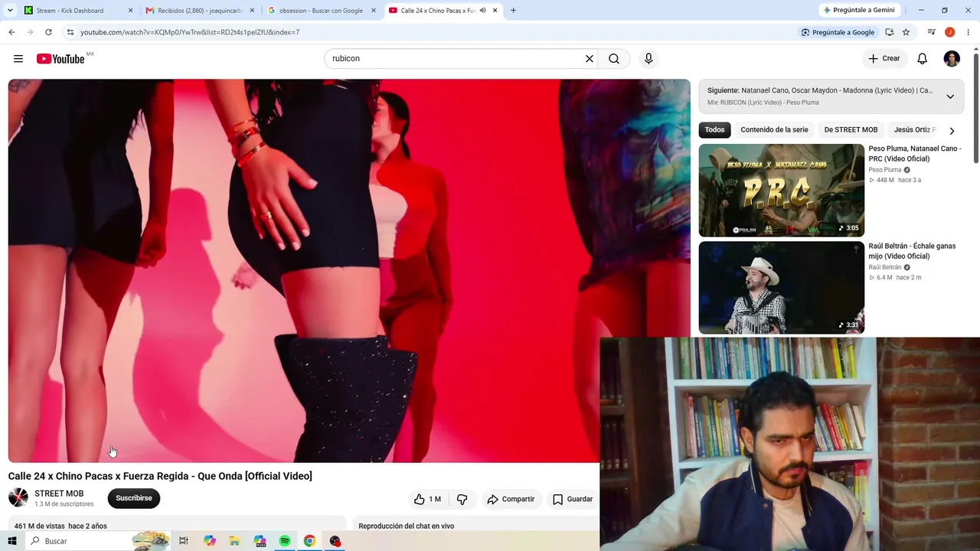Mute the YouTube tab audio icon

tap(482, 11)
